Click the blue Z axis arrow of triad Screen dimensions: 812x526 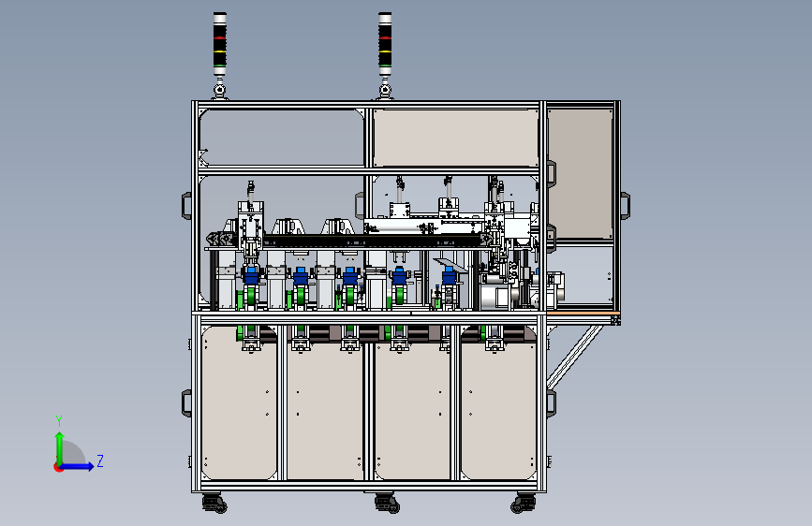(78, 466)
